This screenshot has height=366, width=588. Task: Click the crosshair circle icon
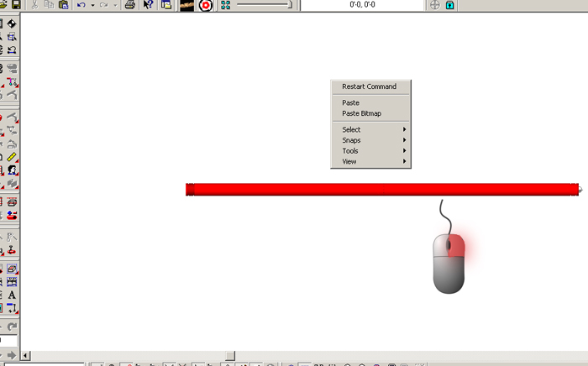(x=434, y=5)
